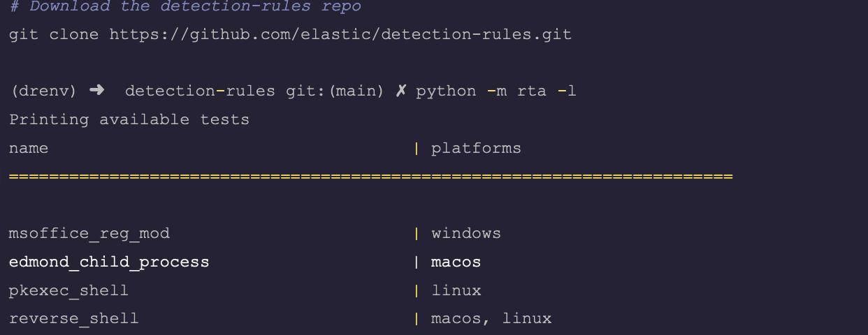Click the git:(main) branch indicator

click(335, 91)
